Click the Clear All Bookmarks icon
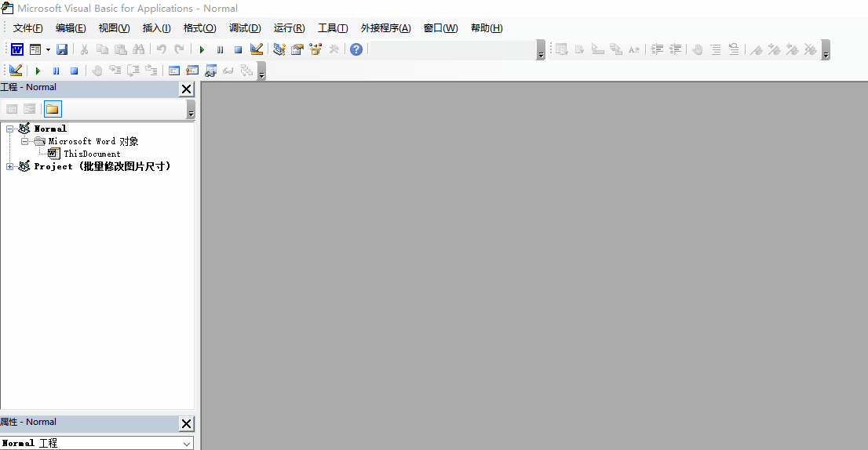 coord(811,49)
